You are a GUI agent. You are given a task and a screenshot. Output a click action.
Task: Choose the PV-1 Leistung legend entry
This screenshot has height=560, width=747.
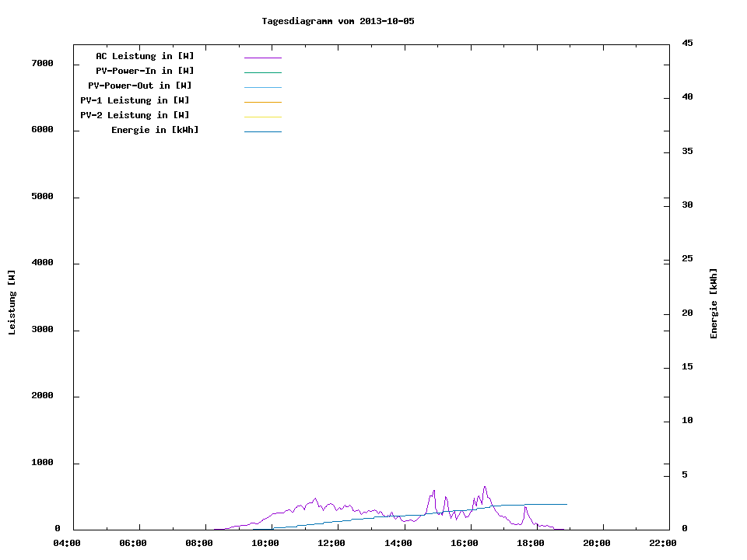(135, 100)
